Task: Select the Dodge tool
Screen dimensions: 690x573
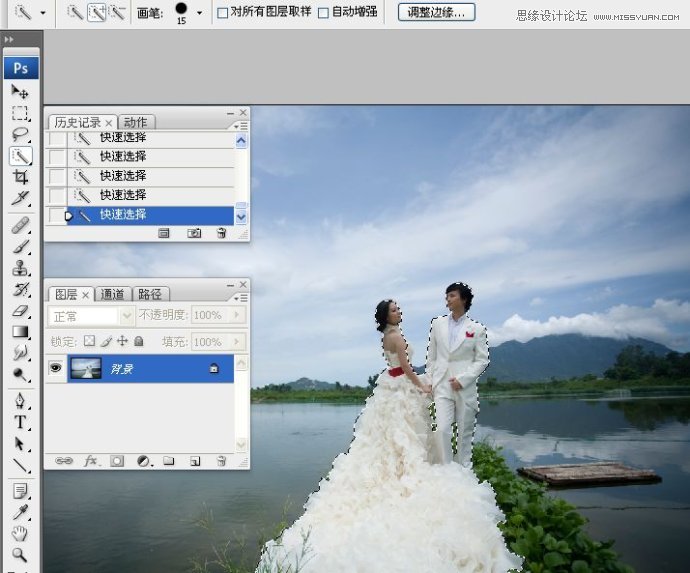Action: 20,375
